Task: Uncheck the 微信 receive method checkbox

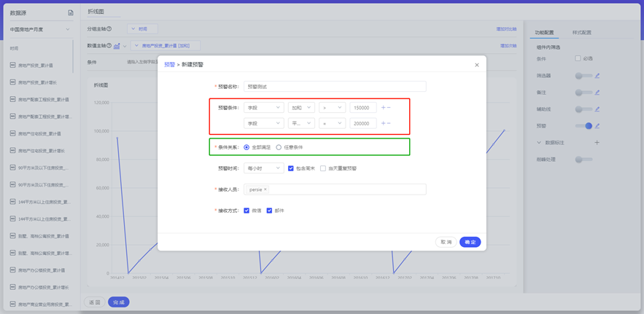Action: pyautogui.click(x=247, y=211)
